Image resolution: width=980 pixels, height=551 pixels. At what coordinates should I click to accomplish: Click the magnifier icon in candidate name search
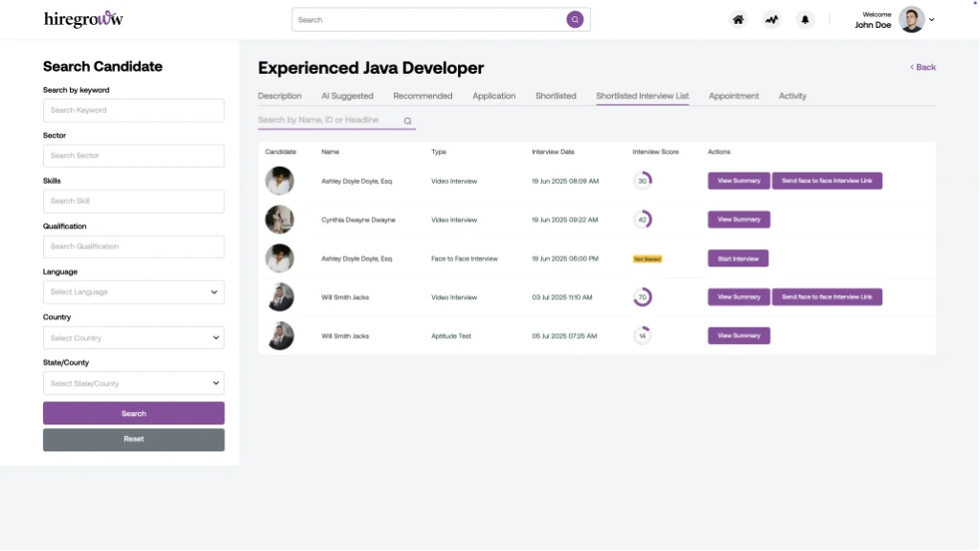point(407,121)
